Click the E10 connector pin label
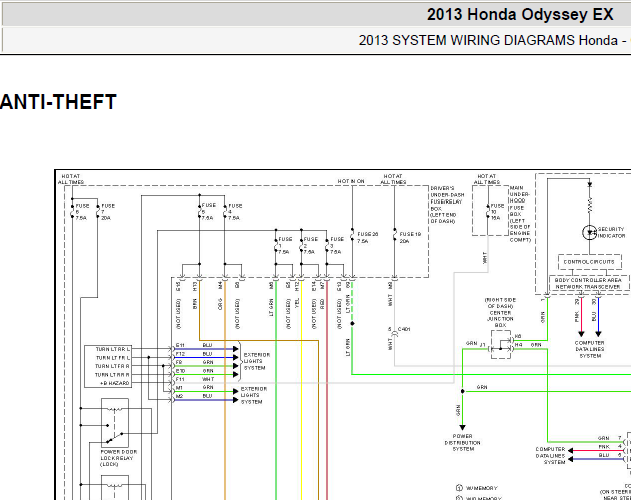The image size is (631, 500). click(x=180, y=371)
